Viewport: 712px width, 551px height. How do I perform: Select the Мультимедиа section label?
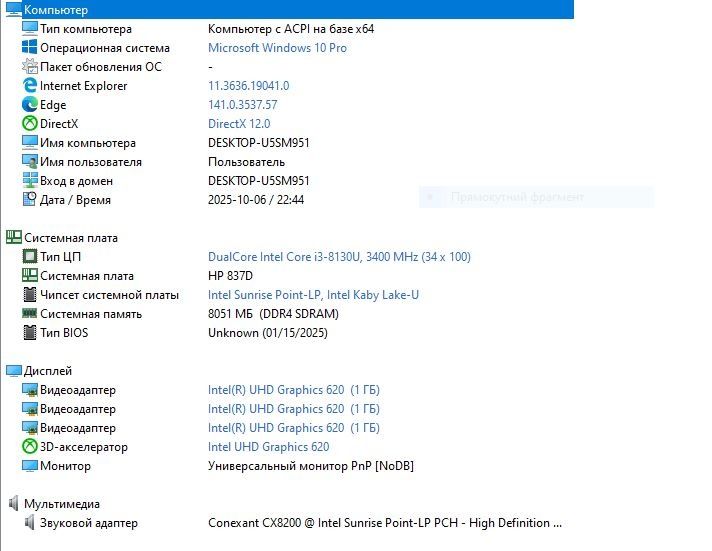click(x=62, y=504)
